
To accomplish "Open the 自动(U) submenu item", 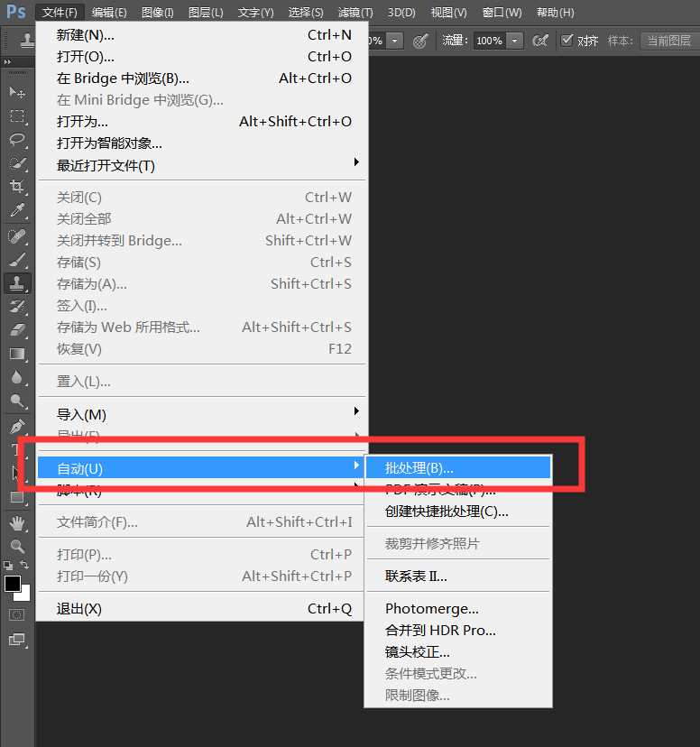I will 201,468.
